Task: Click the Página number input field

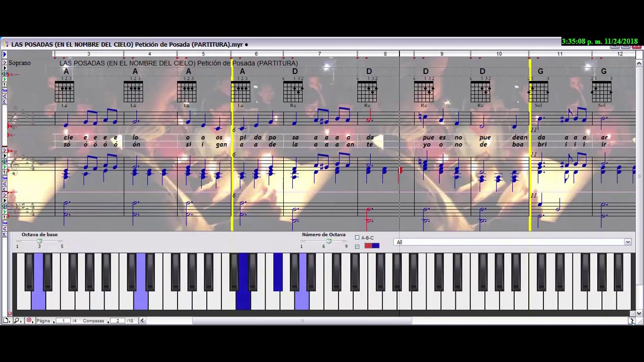Action: tap(63, 321)
